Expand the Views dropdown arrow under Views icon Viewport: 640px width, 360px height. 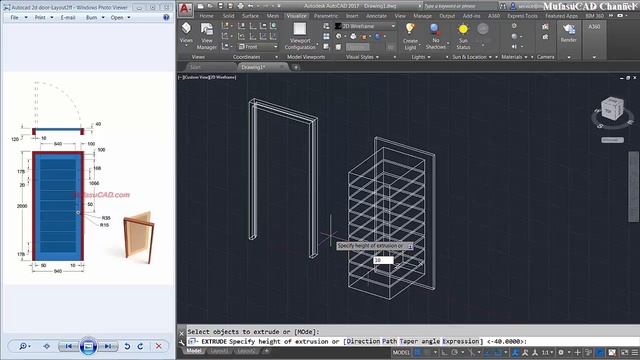click(x=186, y=46)
